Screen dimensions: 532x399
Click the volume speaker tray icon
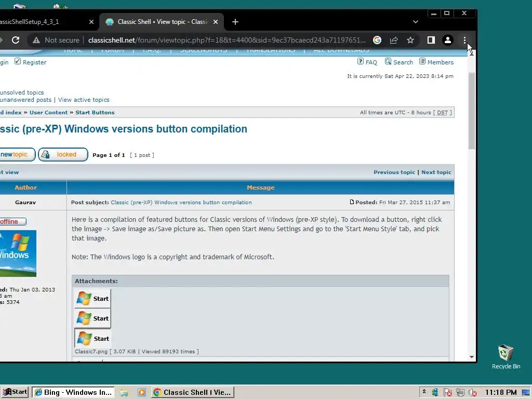472,393
